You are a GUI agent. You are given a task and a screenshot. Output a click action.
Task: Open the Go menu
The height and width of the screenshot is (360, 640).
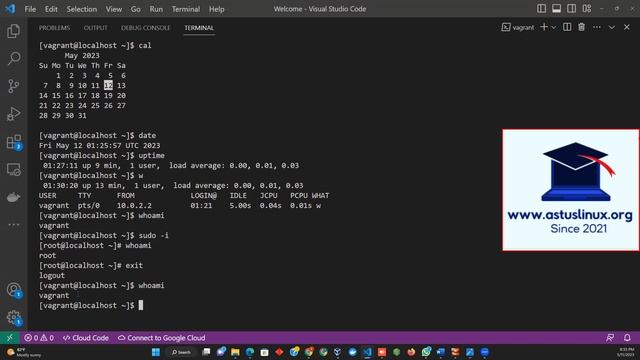[x=136, y=9]
